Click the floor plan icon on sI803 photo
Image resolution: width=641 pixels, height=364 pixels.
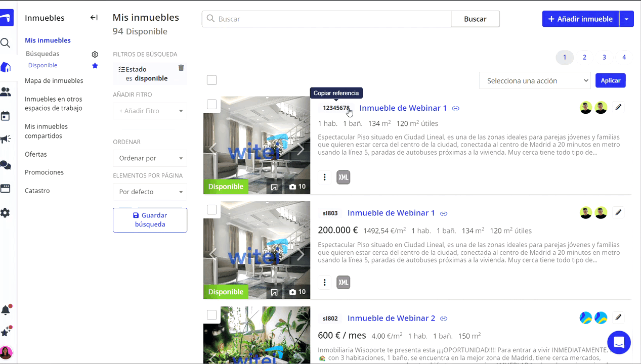click(274, 292)
